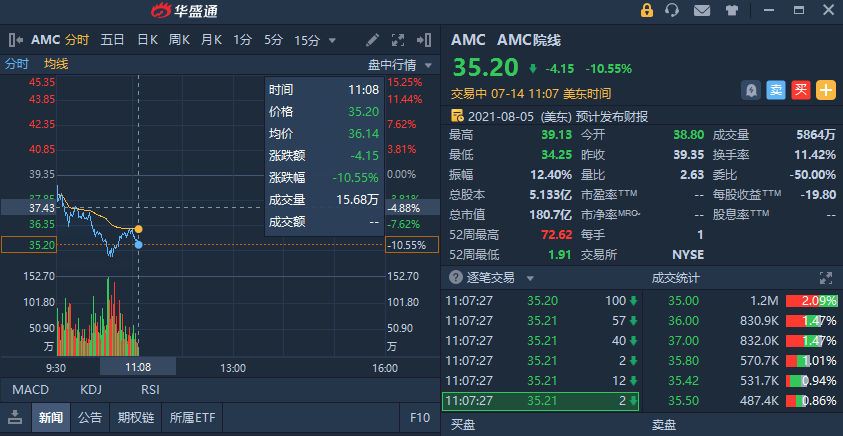Image resolution: width=843 pixels, height=436 pixels.
Task: Add AMC to watchlist with plus icon
Action: tap(826, 90)
